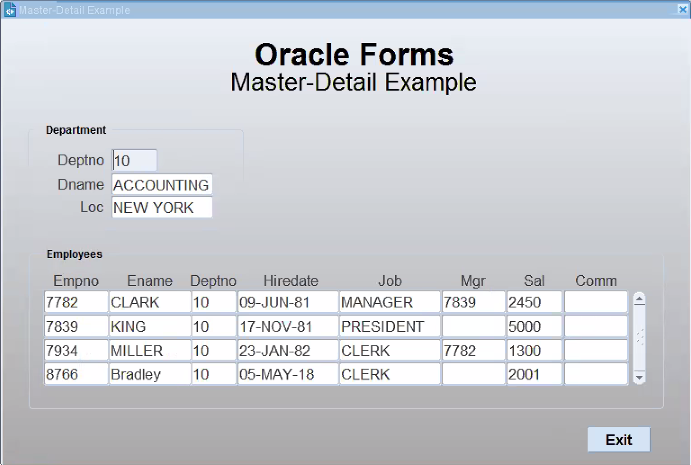
Task: Click Job cell CLERK in MILLER row
Action: click(x=390, y=350)
